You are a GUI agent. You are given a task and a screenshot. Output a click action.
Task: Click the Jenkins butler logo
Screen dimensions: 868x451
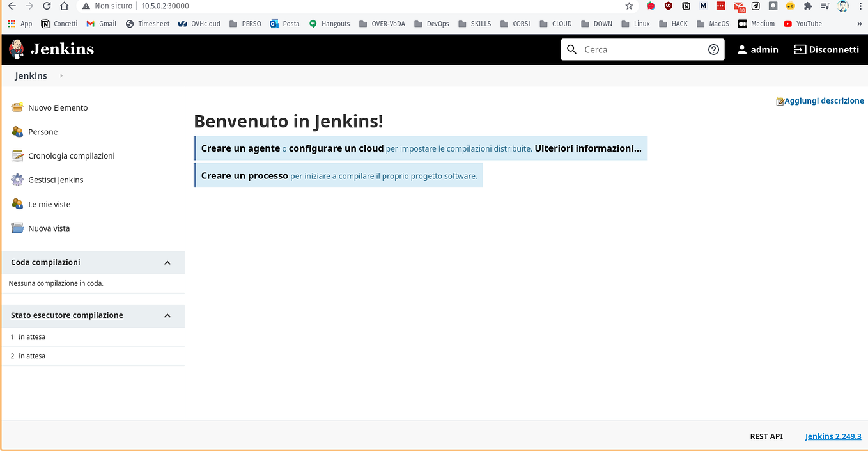pyautogui.click(x=16, y=49)
